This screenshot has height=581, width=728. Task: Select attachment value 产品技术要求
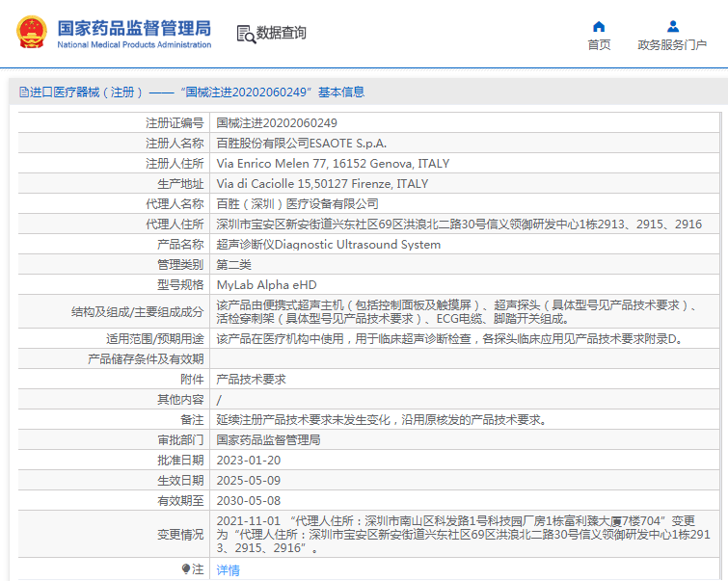click(251, 379)
